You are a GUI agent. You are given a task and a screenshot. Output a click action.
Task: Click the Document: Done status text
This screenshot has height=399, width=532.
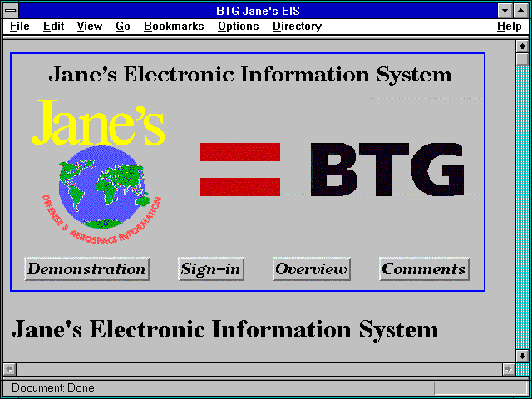click(x=53, y=387)
